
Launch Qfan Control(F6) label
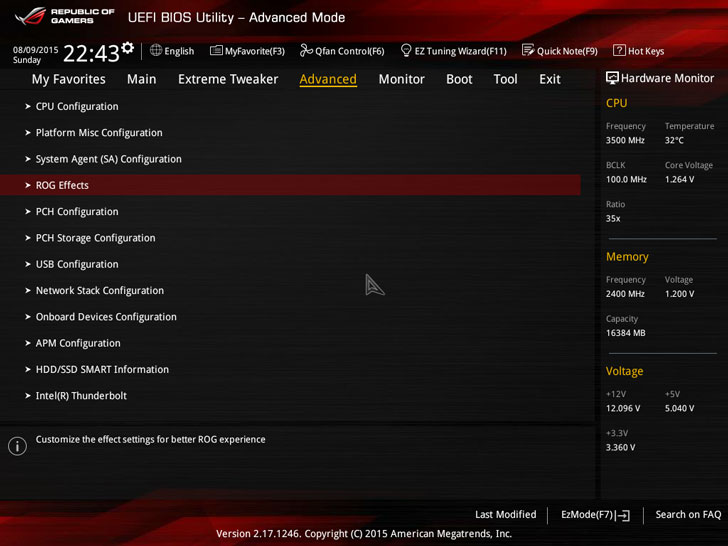[x=350, y=51]
